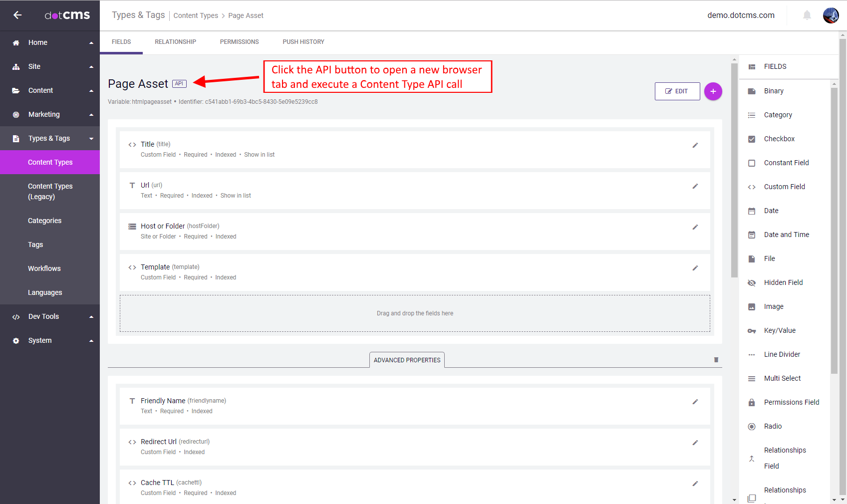Collapse the Types & Tags menu
Screen dimensions: 847x504
[x=50, y=138]
